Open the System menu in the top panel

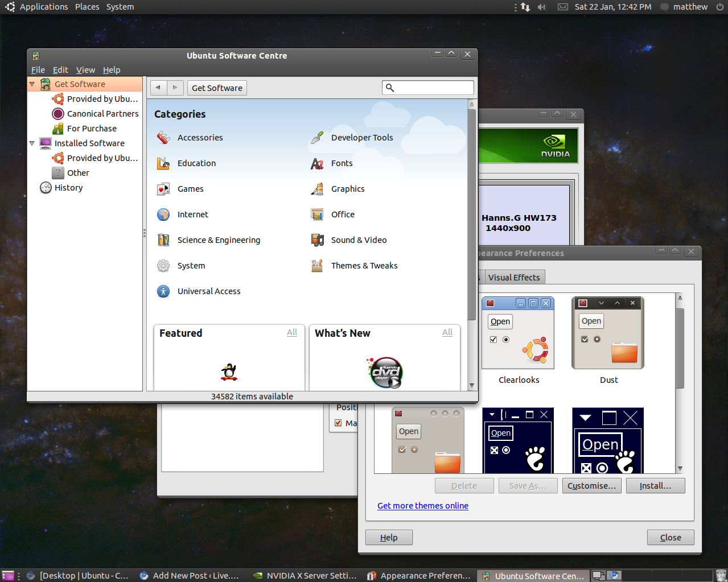tap(120, 7)
